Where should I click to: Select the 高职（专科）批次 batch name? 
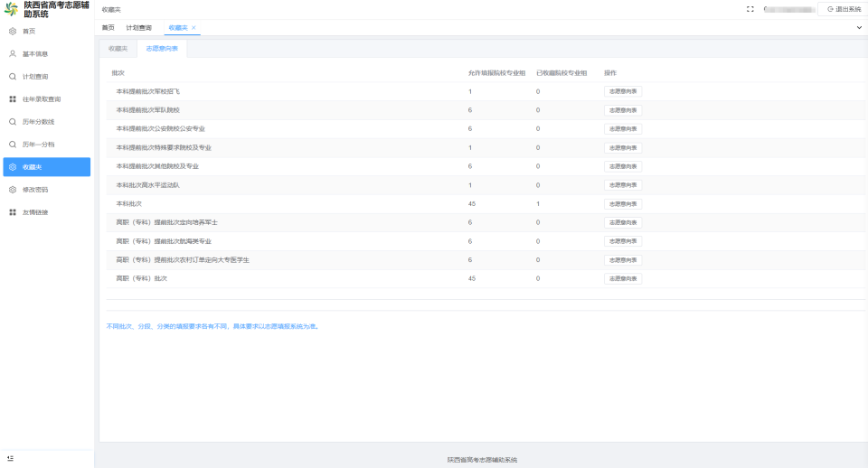[x=141, y=279]
